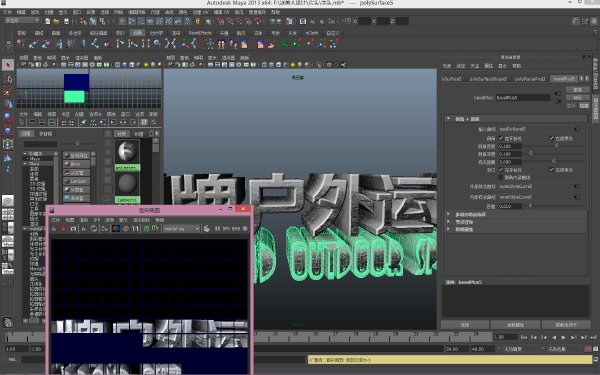Show RGB channels icon in Render View
This screenshot has width=600, height=375.
pos(116,228)
